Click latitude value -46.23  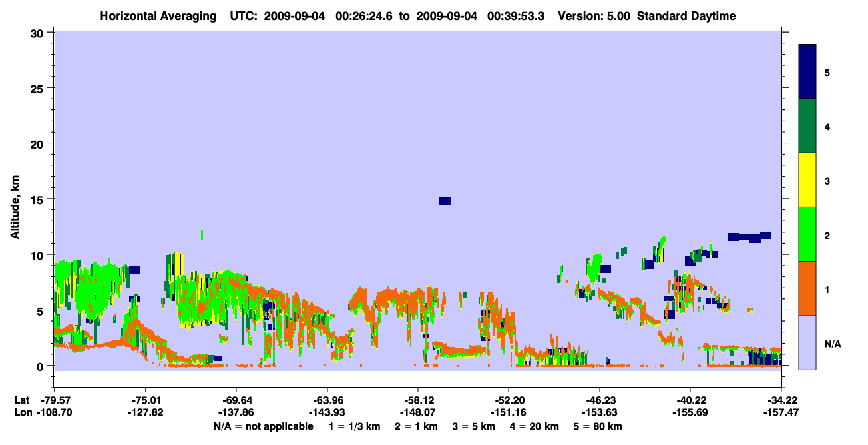tap(600, 400)
